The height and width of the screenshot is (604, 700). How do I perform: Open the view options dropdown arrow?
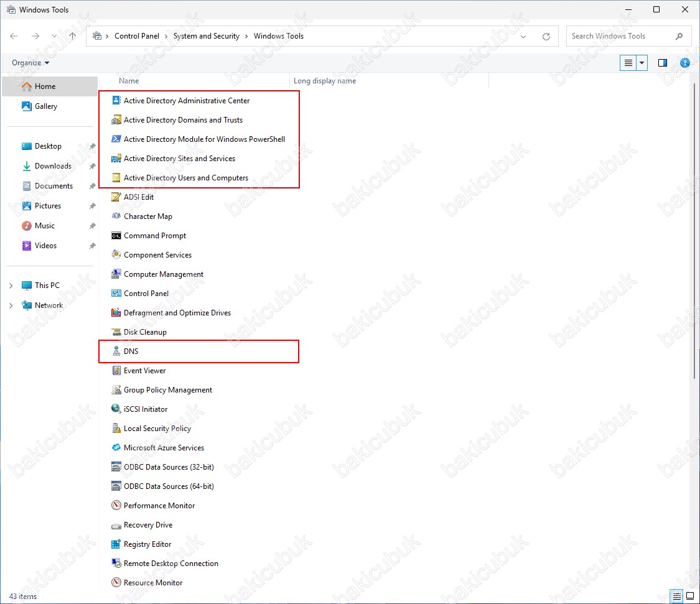(642, 63)
